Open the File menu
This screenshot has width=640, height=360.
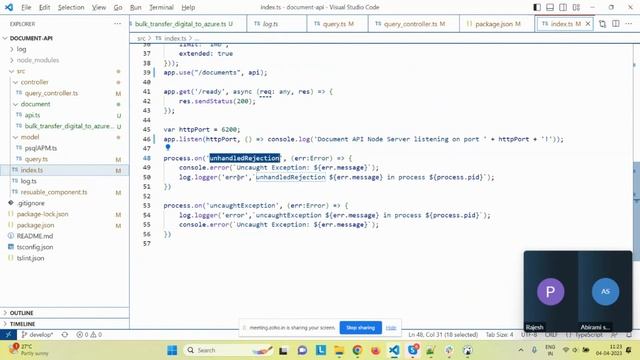click(x=26, y=7)
